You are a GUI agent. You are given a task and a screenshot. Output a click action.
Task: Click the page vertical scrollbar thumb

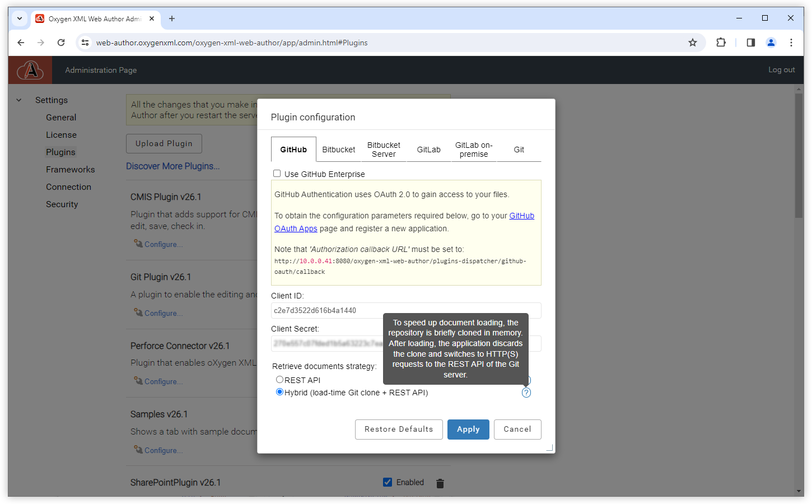click(799, 156)
